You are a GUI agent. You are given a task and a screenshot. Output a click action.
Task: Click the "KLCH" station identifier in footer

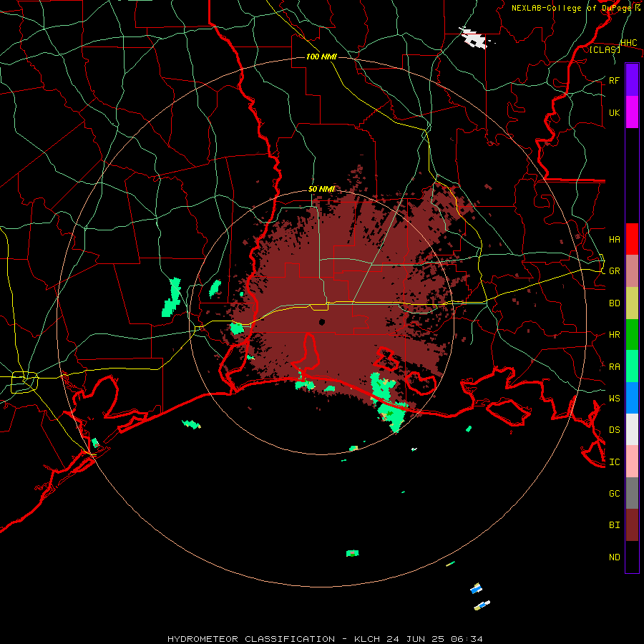click(x=367, y=639)
